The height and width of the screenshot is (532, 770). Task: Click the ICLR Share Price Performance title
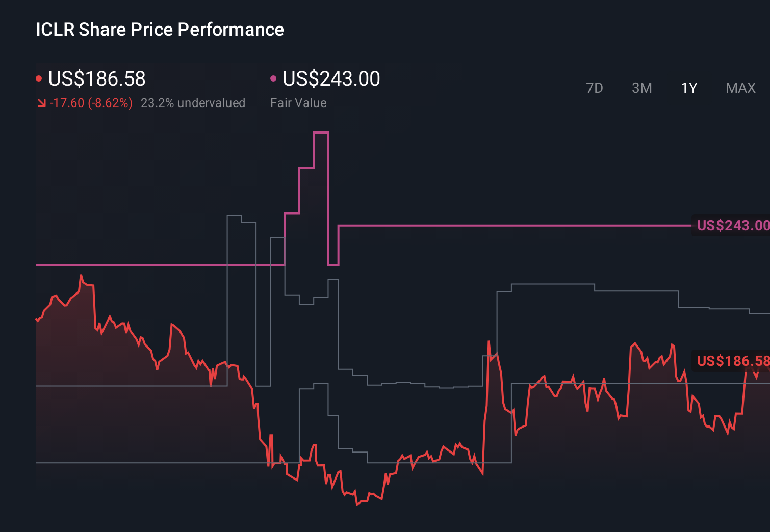159,30
